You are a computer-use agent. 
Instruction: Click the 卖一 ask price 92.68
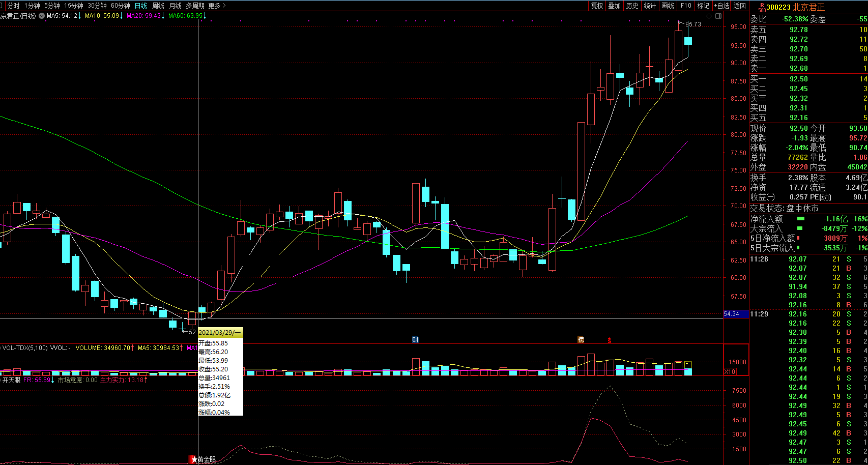point(799,68)
